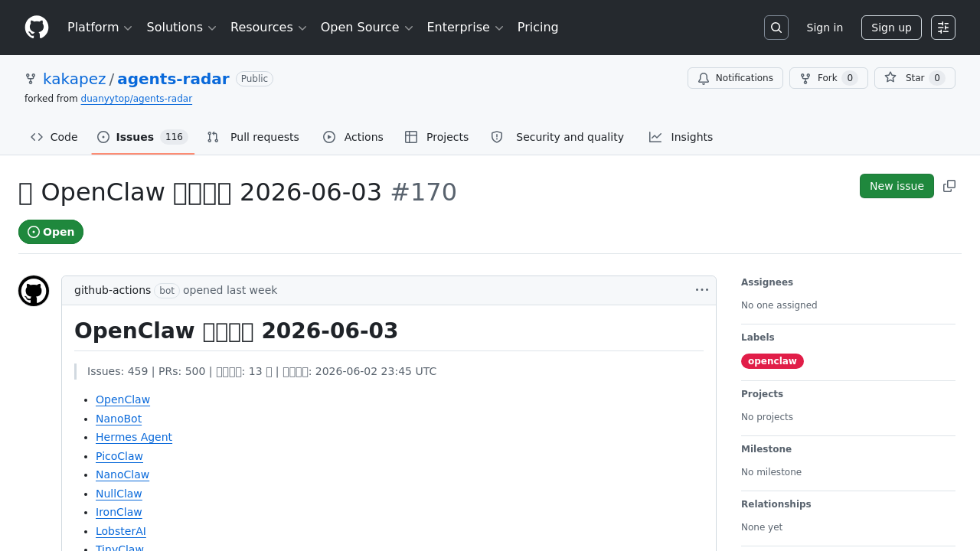Screen dimensions: 980x551
Task: Click the Public visibility badge
Action: click(x=254, y=79)
